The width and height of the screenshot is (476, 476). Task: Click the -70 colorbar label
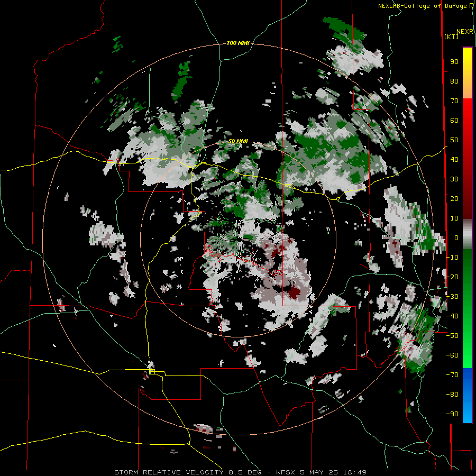(452, 375)
